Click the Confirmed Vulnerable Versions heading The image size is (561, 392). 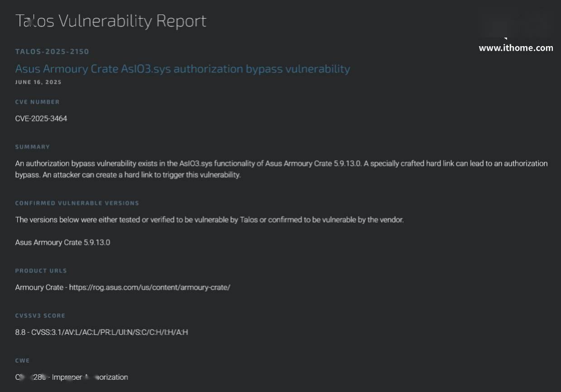coord(77,203)
